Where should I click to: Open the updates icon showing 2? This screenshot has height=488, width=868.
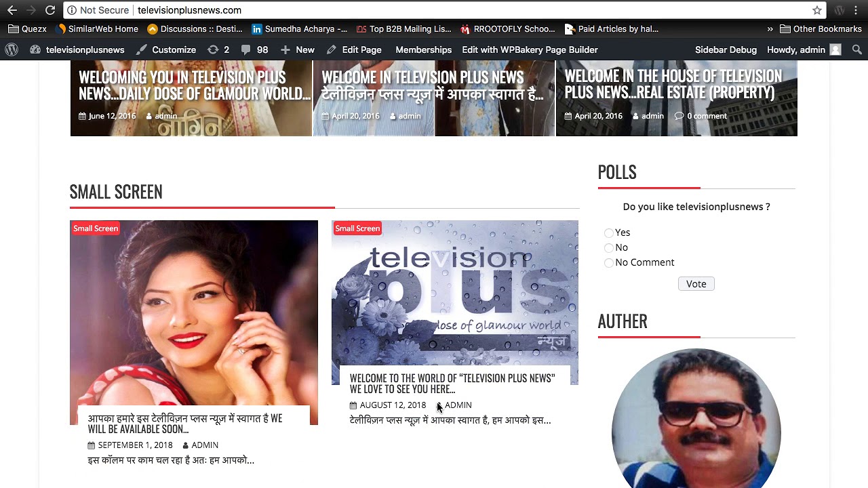coord(218,49)
